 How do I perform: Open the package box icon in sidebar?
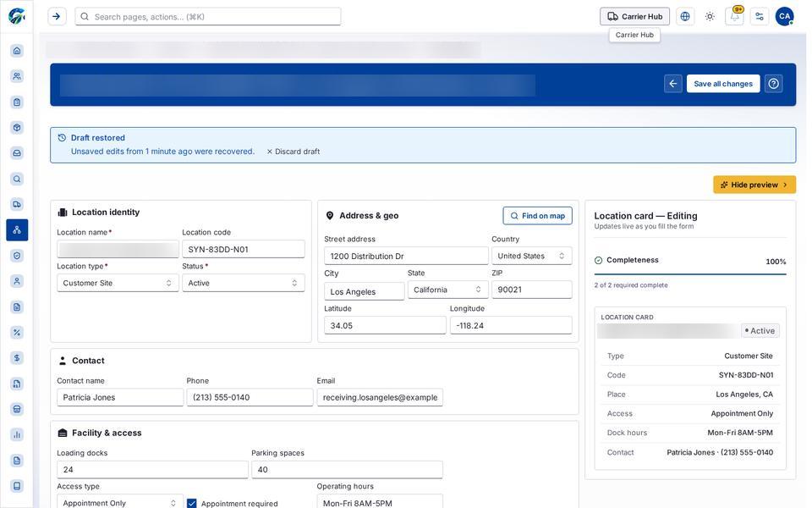click(x=17, y=128)
